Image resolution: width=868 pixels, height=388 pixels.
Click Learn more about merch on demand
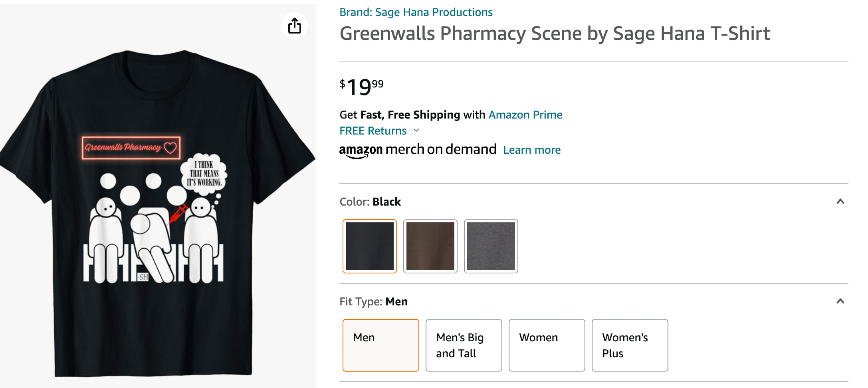pos(531,150)
